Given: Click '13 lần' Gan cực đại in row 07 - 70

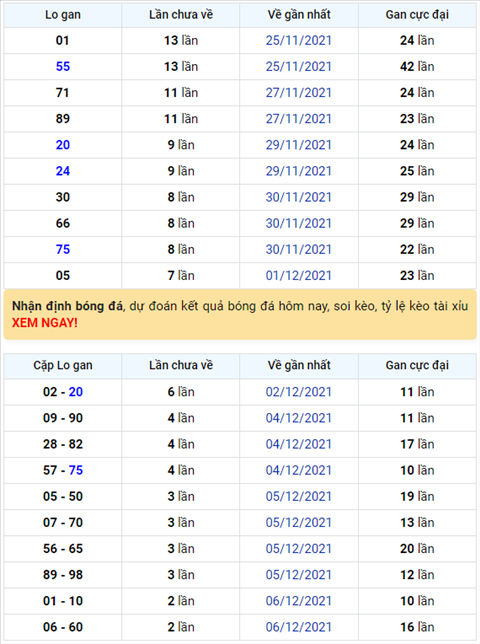Looking at the screenshot, I should click(417, 523).
